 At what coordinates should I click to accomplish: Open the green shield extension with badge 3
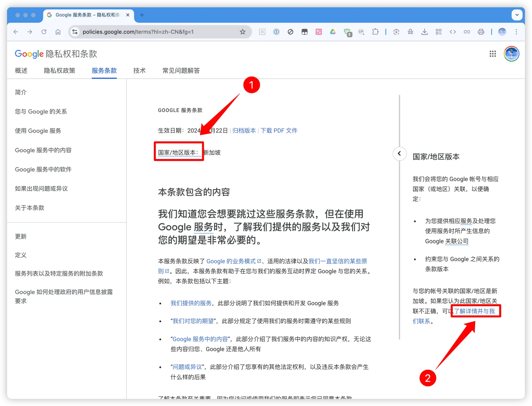point(347,32)
